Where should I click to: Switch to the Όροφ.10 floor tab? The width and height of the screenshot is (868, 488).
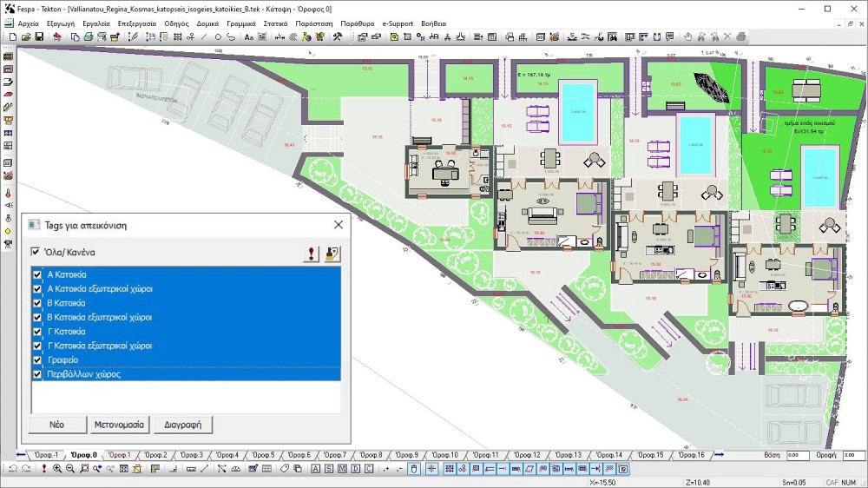445,455
